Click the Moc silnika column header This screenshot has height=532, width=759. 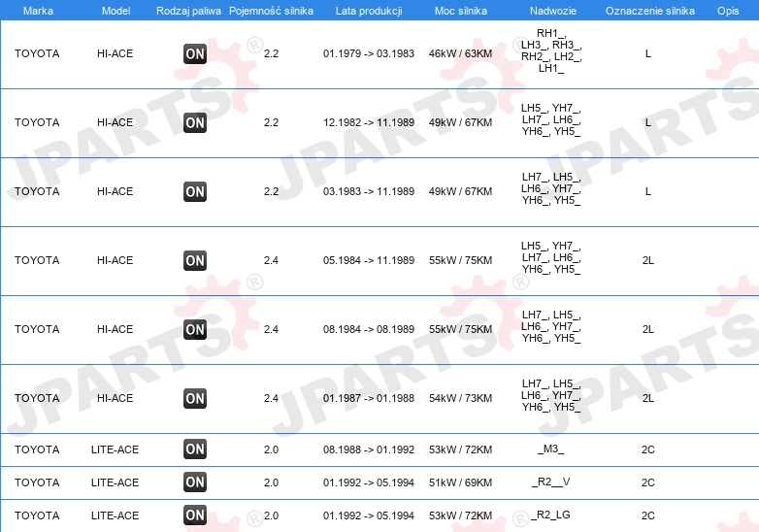tap(461, 11)
